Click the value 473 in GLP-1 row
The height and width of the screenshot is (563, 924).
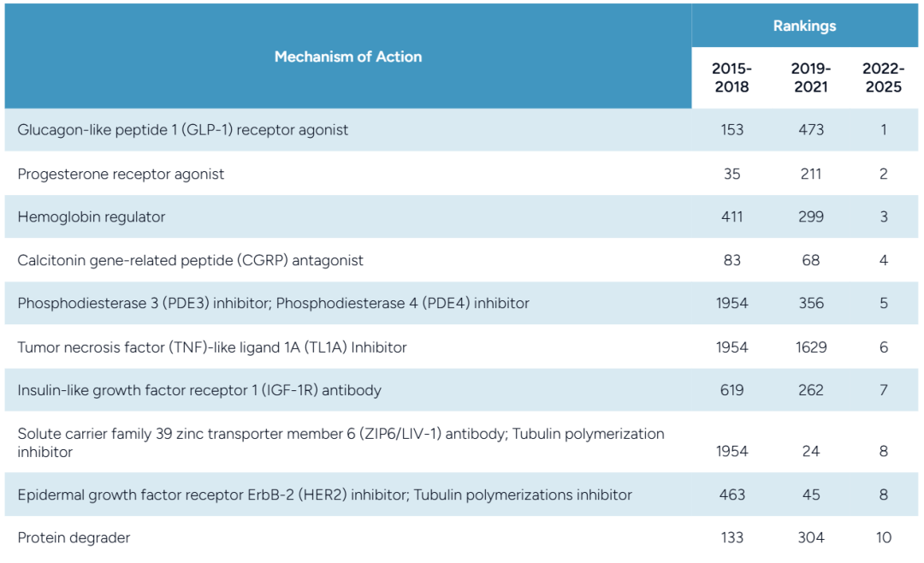[x=810, y=130]
